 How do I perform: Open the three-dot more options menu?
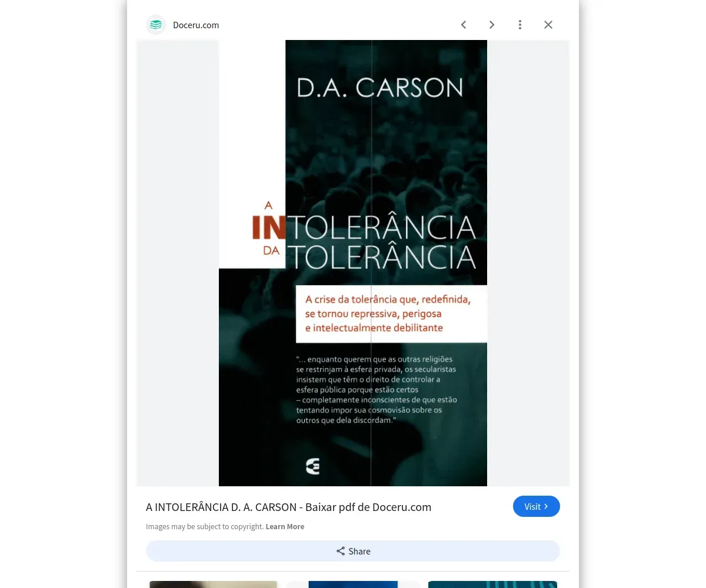520,25
